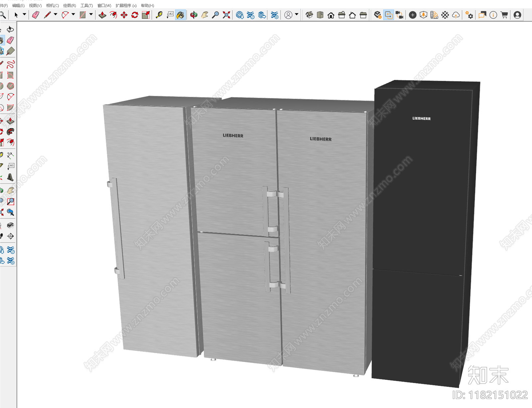This screenshot has height=408, width=532.
Task: Click the Previous view tool
Action: point(10,212)
